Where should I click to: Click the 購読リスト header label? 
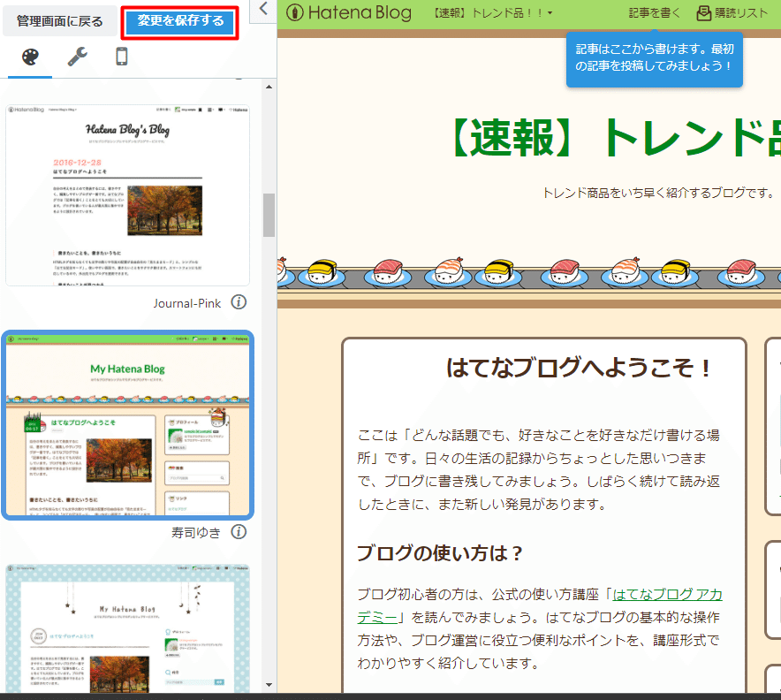pyautogui.click(x=741, y=13)
